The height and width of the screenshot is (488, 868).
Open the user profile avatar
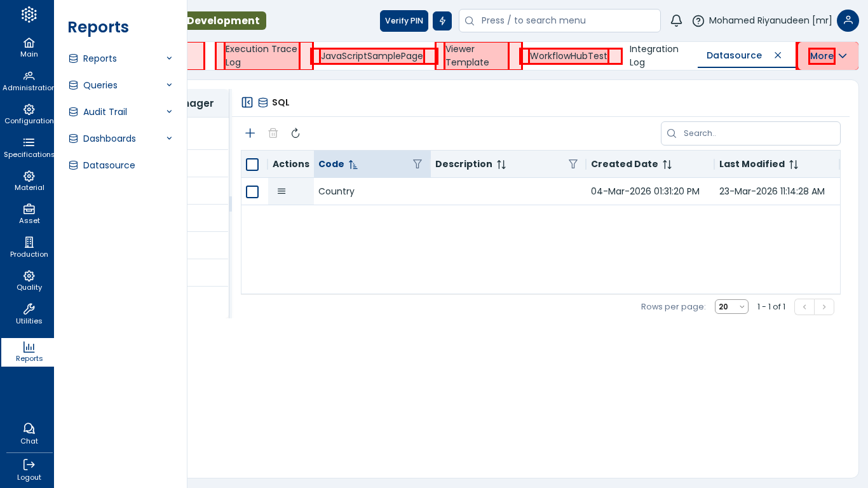(848, 20)
